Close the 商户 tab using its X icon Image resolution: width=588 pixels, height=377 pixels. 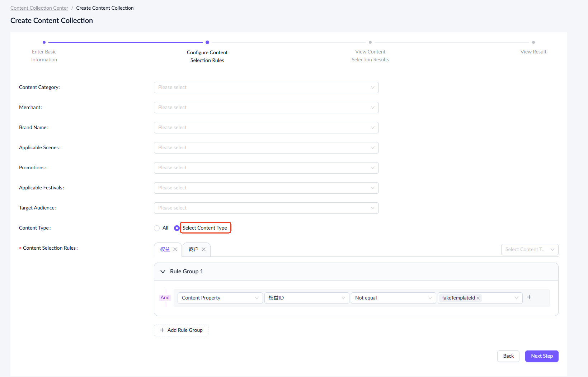pyautogui.click(x=204, y=249)
